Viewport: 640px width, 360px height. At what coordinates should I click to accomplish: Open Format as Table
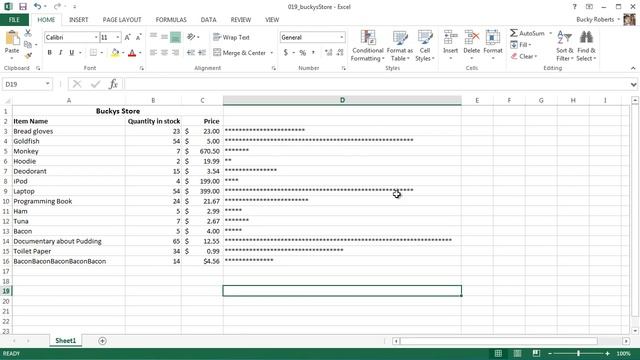pos(400,46)
